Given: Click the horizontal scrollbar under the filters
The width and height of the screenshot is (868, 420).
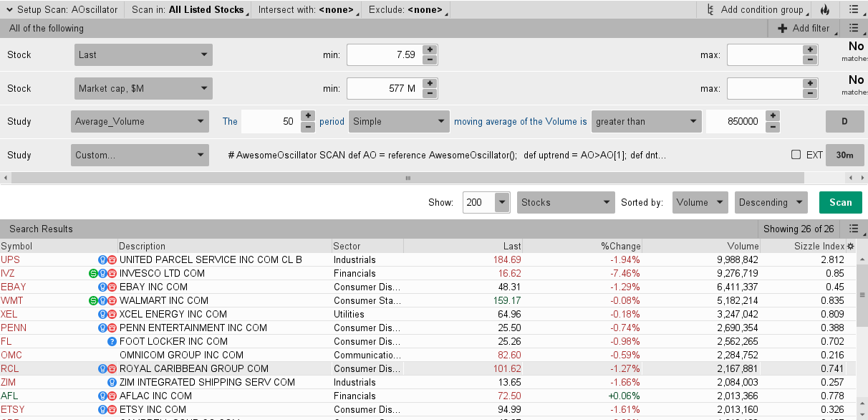Looking at the screenshot, I should point(408,178).
